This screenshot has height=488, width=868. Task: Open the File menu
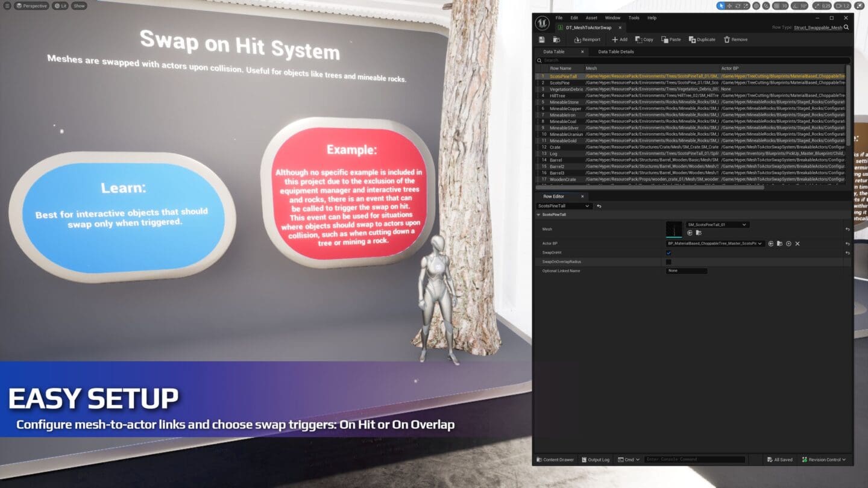tap(559, 17)
